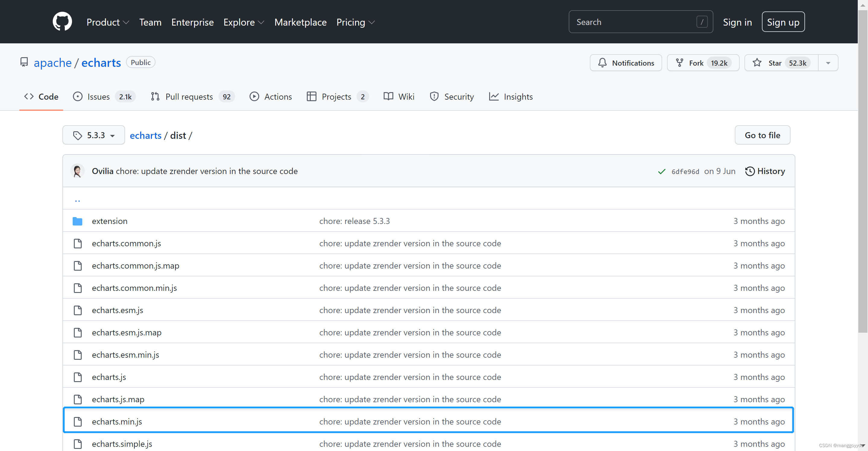Click the file icon for echarts.js.map
The height and width of the screenshot is (451, 868).
click(77, 400)
